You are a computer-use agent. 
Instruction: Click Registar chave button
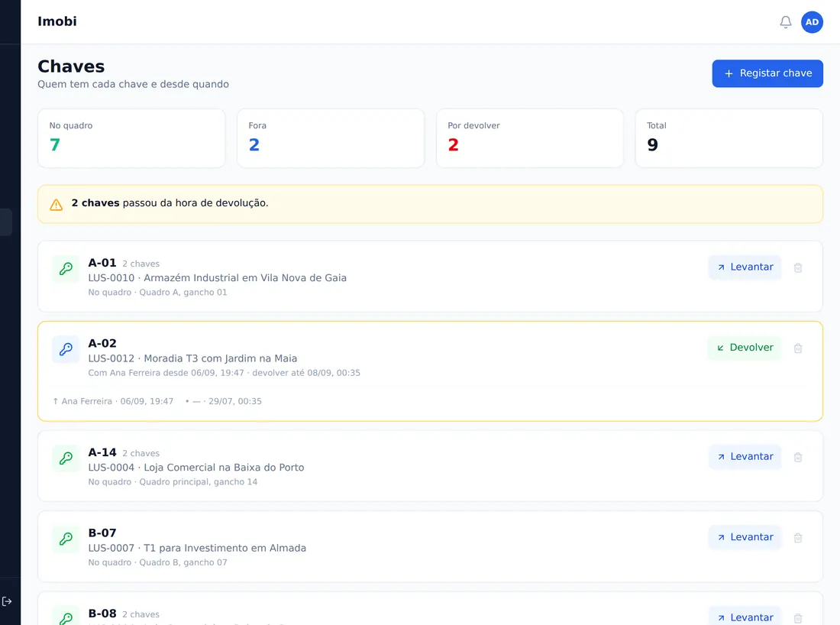click(x=767, y=73)
